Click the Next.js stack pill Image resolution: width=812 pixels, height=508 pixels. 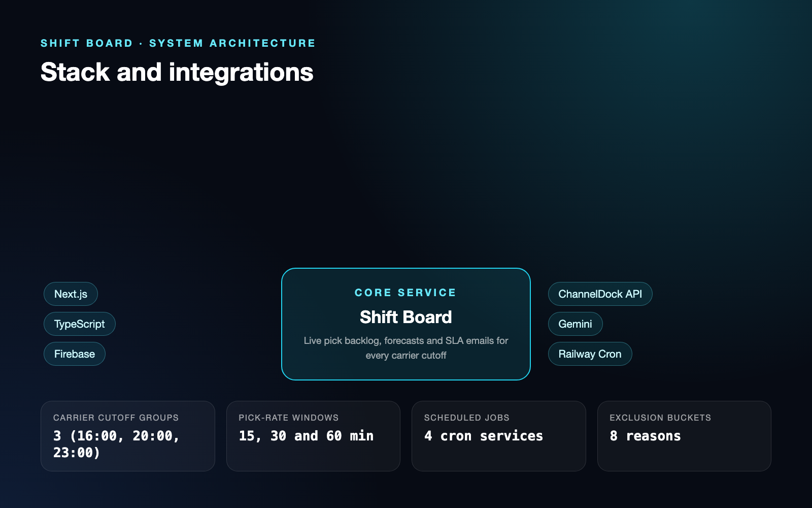(x=71, y=294)
